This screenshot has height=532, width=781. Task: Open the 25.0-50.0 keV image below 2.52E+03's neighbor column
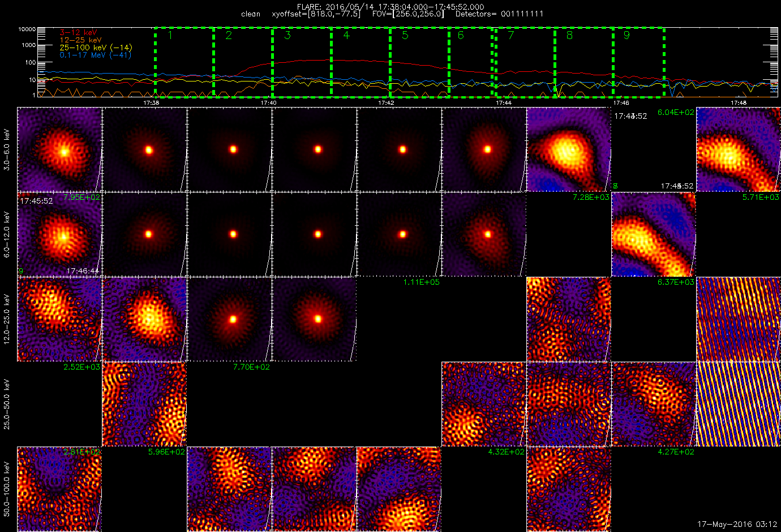pos(144,404)
